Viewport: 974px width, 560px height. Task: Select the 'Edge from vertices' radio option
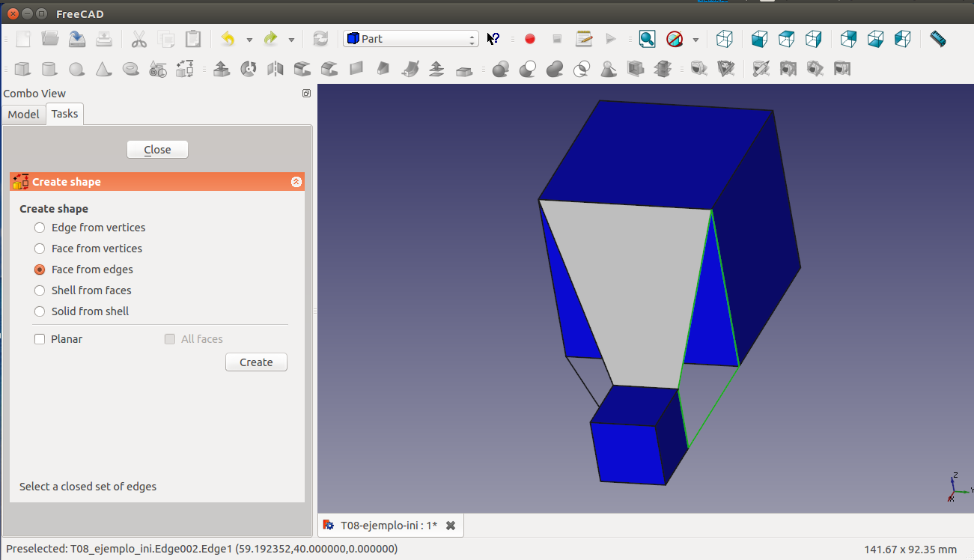[x=40, y=228]
